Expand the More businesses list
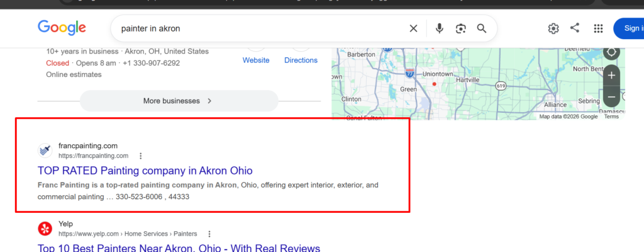This screenshot has width=644, height=252. 179,101
